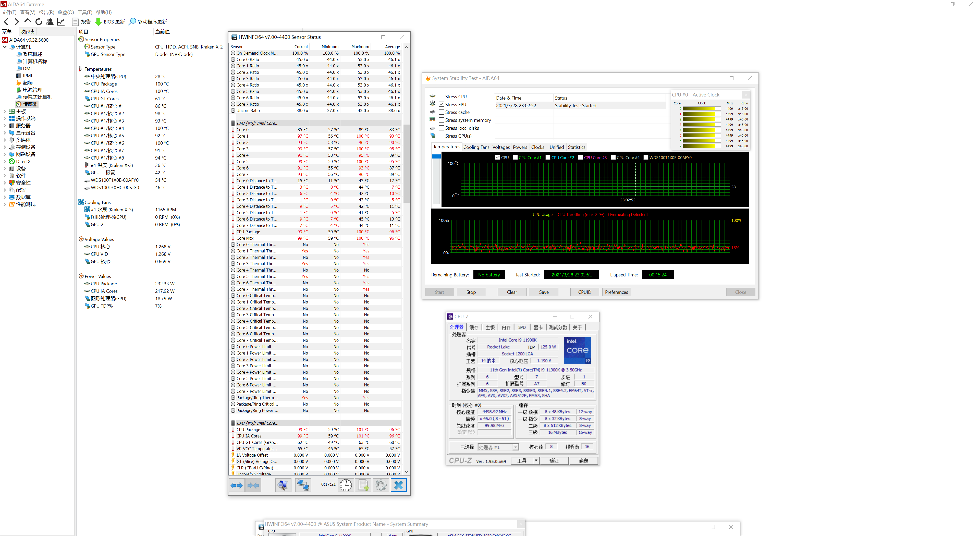
Task: Click HWiNFO expand columns arrows icon
Action: (x=237, y=485)
